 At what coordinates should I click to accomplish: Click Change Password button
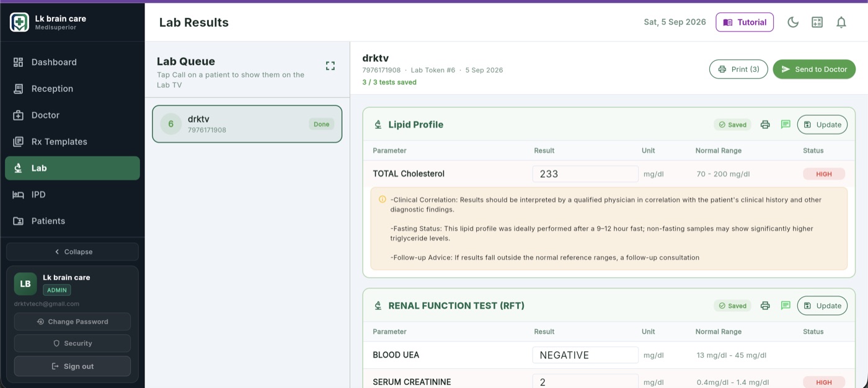[x=73, y=322]
